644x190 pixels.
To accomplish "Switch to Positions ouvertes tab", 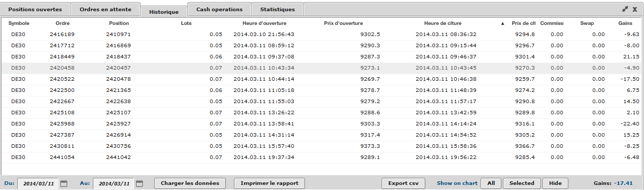I will 36,9.
